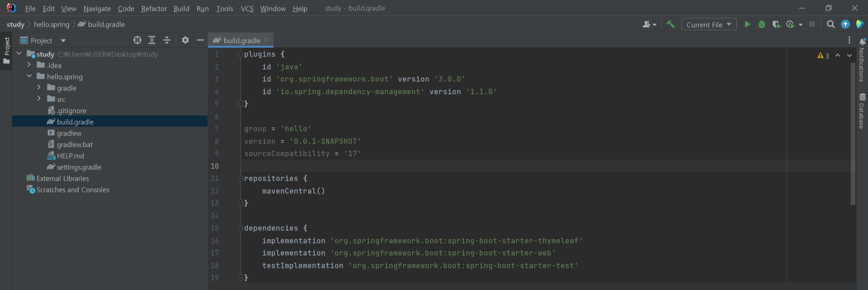The image size is (868, 290).
Task: Run with Coverage shield icon
Action: (776, 24)
